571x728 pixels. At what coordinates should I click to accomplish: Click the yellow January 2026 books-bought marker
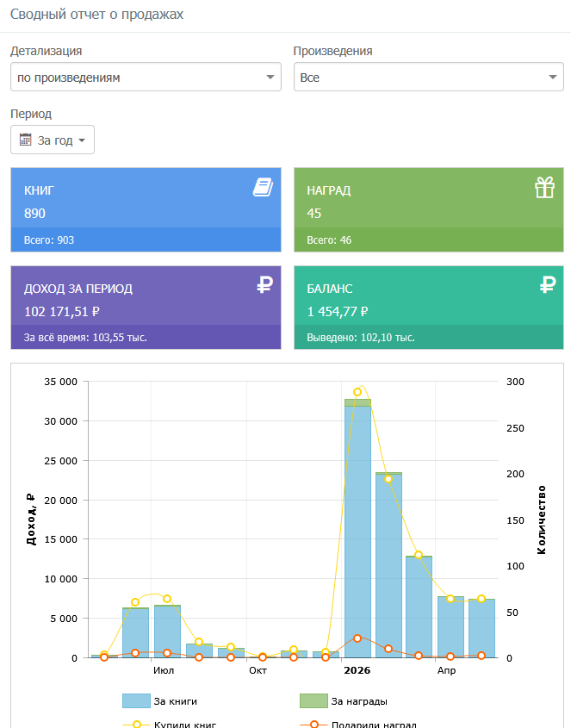click(357, 392)
